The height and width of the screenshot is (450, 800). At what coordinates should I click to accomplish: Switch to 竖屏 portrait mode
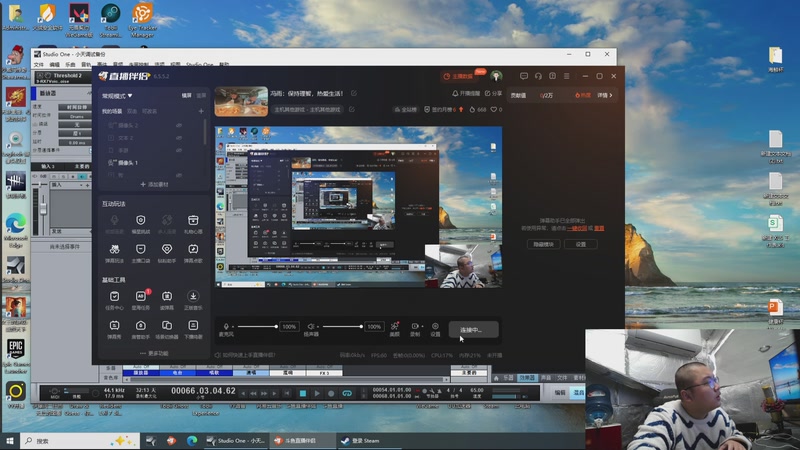[202, 95]
